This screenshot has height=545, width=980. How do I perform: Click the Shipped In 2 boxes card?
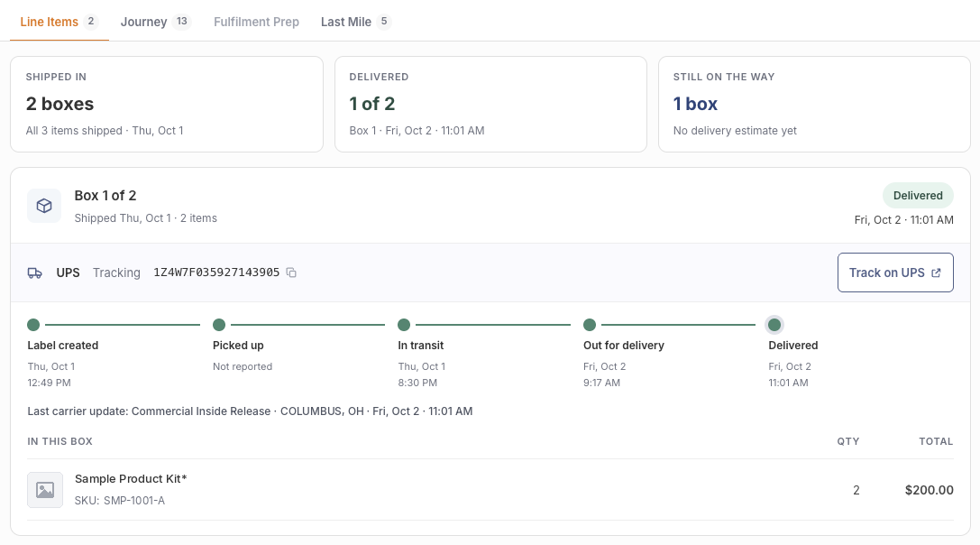[x=166, y=105]
